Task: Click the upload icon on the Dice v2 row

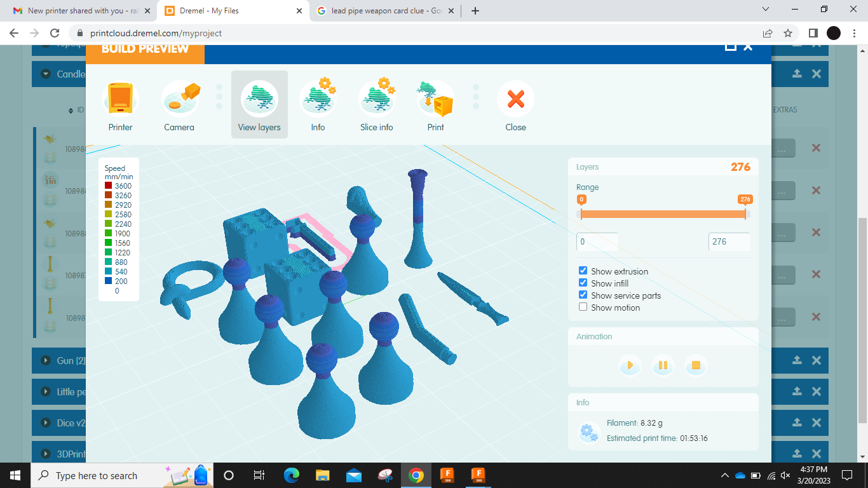Action: 797,423
